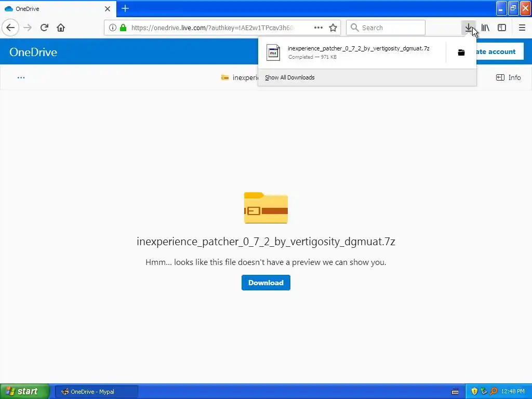Click the security shield tray icon

pyautogui.click(x=474, y=392)
